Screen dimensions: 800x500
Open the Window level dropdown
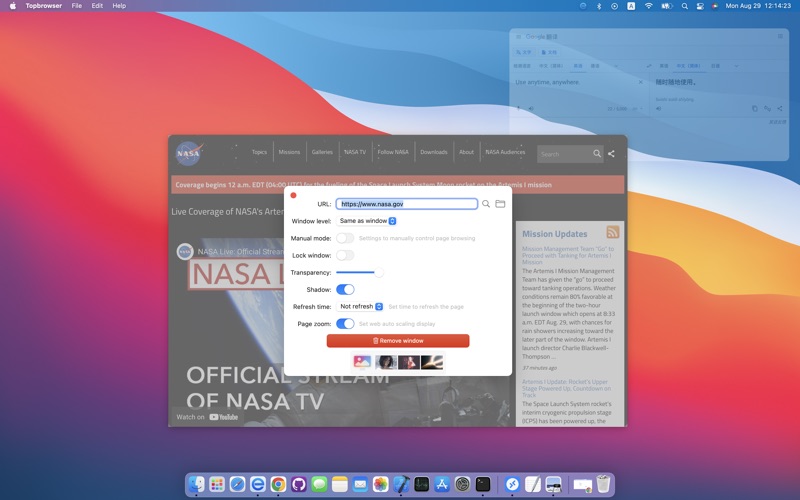click(x=366, y=221)
